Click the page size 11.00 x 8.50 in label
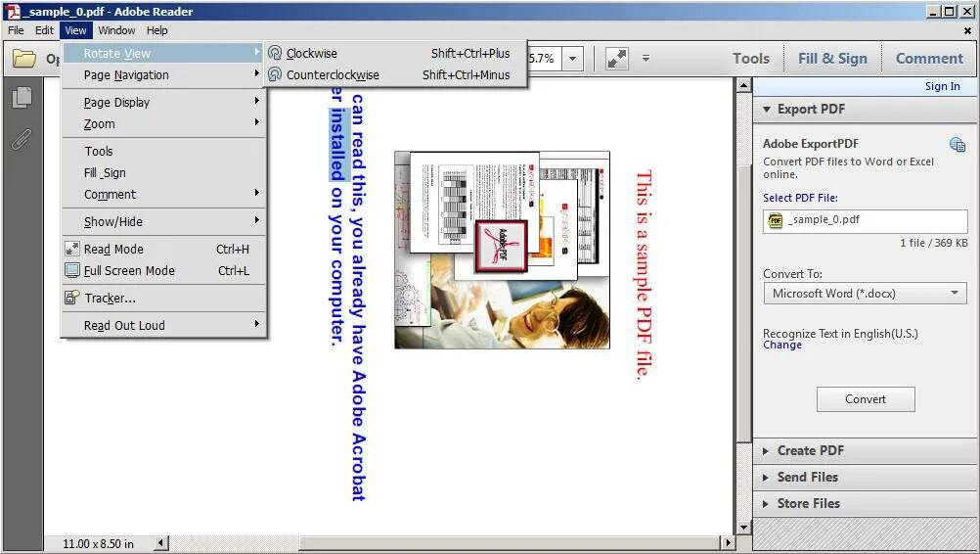Viewport: 980px width, 554px height. point(98,544)
